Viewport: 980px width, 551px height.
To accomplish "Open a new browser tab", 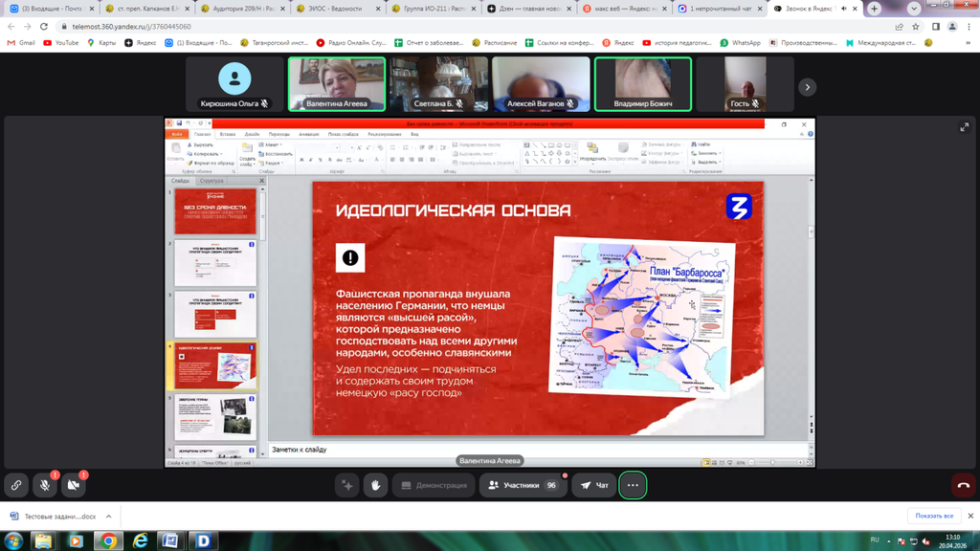I will [x=874, y=9].
